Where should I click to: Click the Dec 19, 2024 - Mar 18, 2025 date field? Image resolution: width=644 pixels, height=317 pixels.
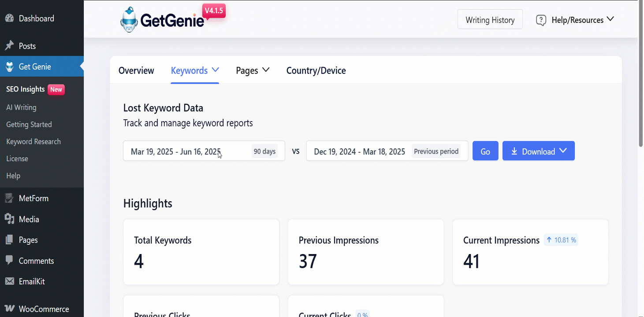coord(387,151)
